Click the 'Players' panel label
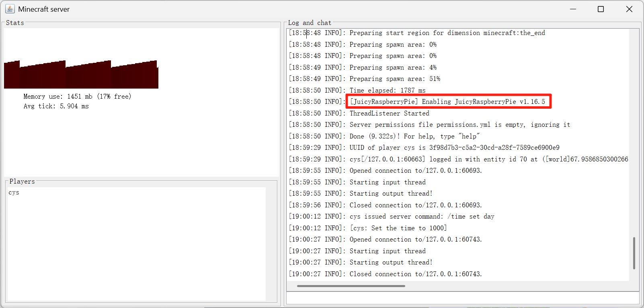This screenshot has width=644, height=308. 22,182
